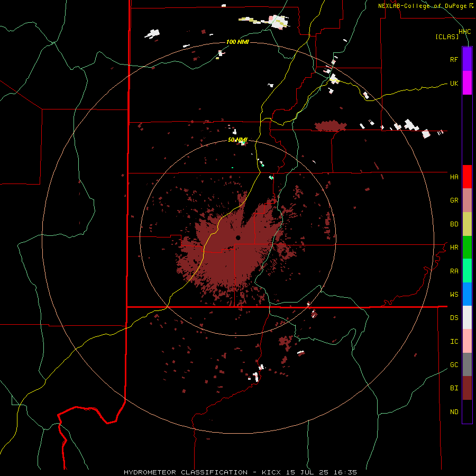Click the DS white legend swatch
This screenshot has height=476, width=476.
point(467,317)
